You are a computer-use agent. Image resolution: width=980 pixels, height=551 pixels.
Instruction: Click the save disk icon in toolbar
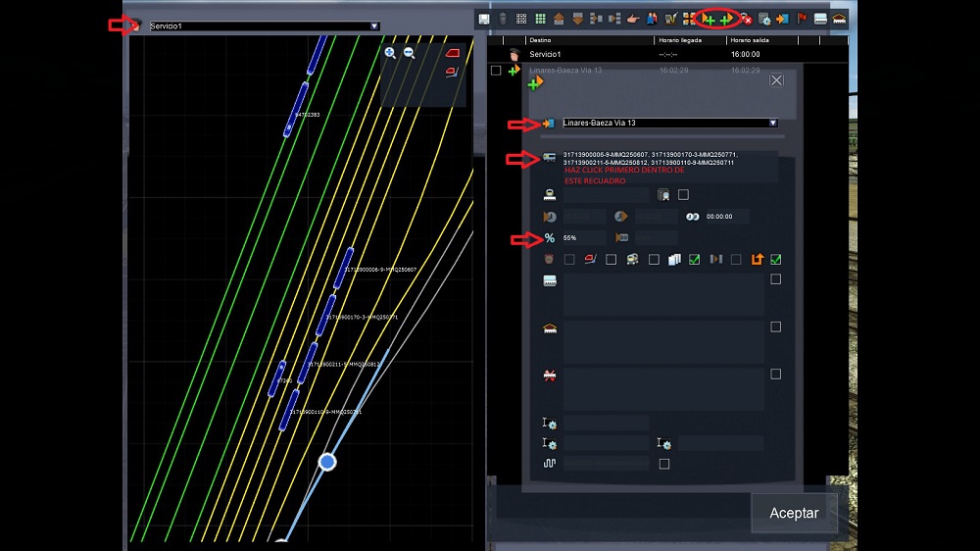484,20
